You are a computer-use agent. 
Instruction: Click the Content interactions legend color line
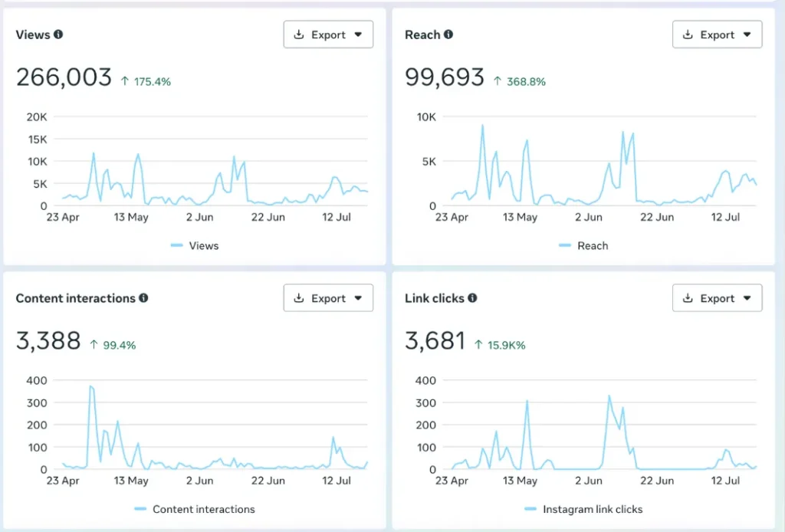(x=140, y=509)
